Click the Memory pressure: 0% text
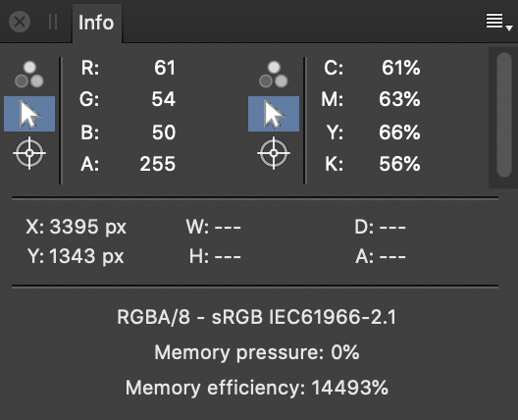518x420 pixels. pyautogui.click(x=257, y=352)
